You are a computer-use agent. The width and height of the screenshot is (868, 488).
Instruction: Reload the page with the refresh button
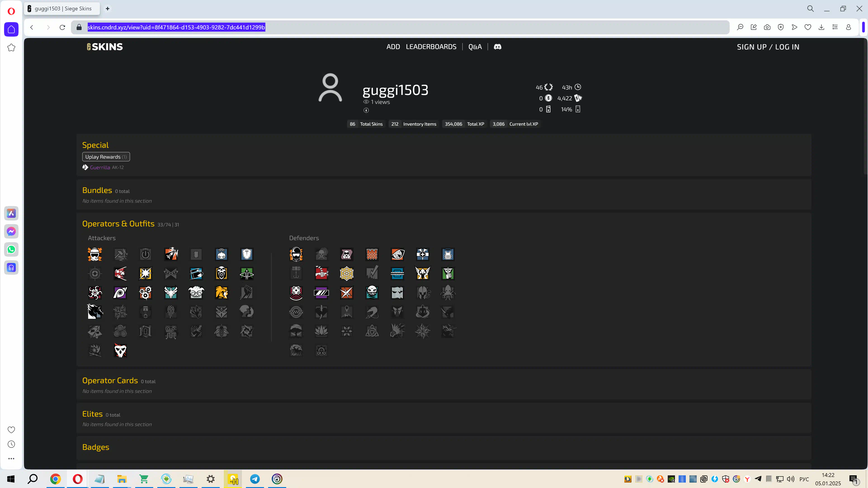(62, 27)
